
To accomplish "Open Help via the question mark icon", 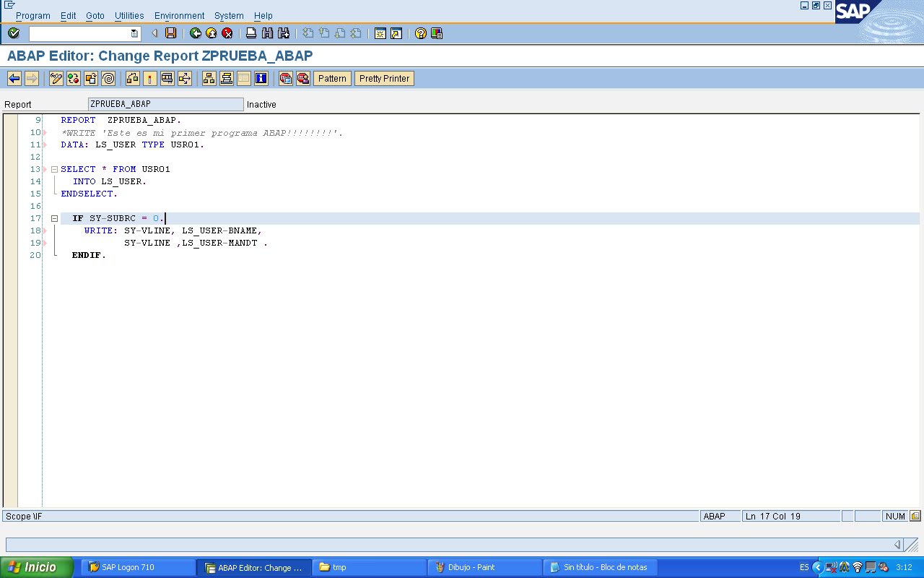I will click(420, 33).
